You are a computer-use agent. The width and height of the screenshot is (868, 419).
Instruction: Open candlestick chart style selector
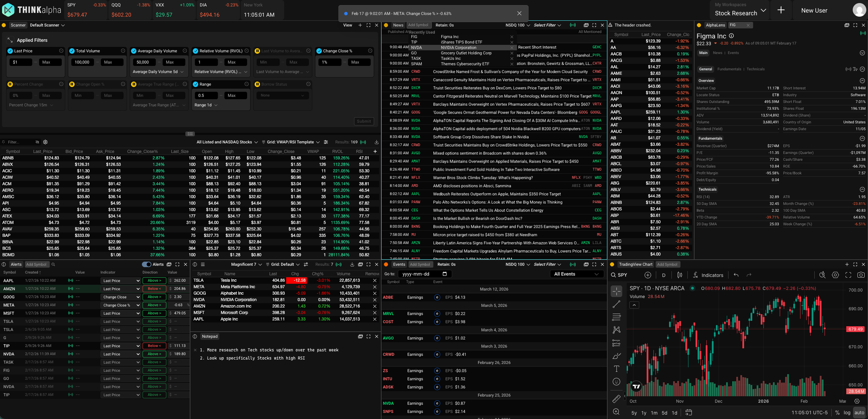click(x=680, y=275)
